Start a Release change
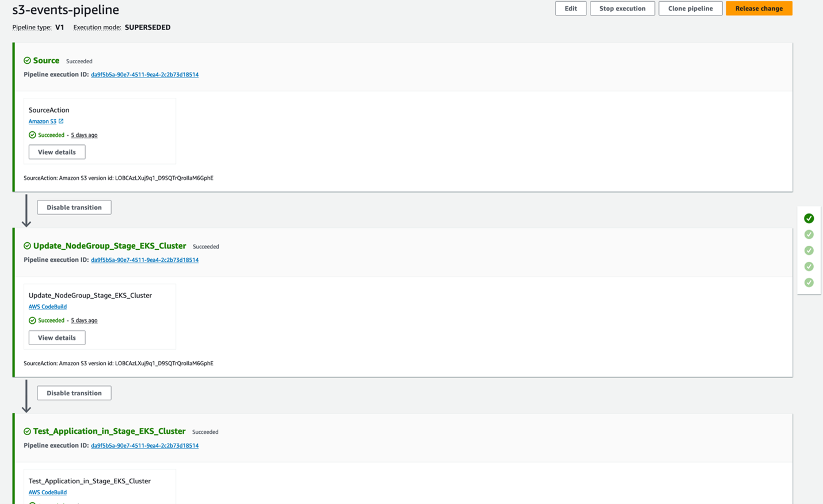The image size is (823, 504). [x=759, y=9]
